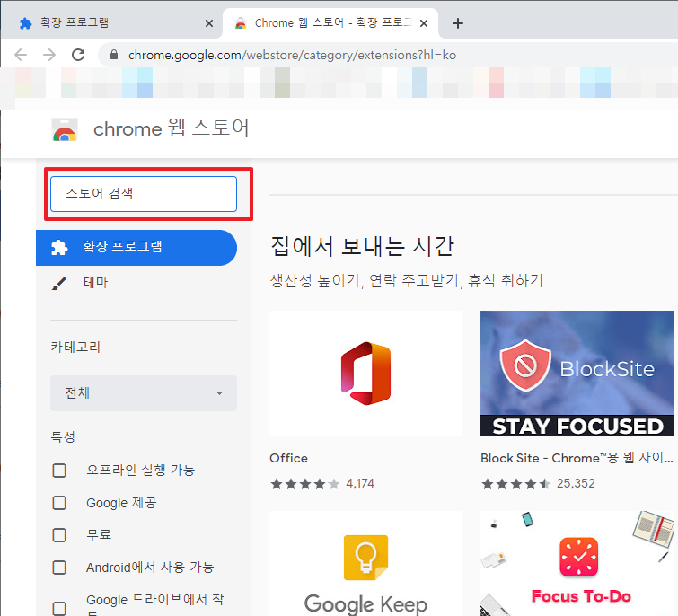Open the 전체 category dropdown
The image size is (678, 616).
[x=144, y=393]
